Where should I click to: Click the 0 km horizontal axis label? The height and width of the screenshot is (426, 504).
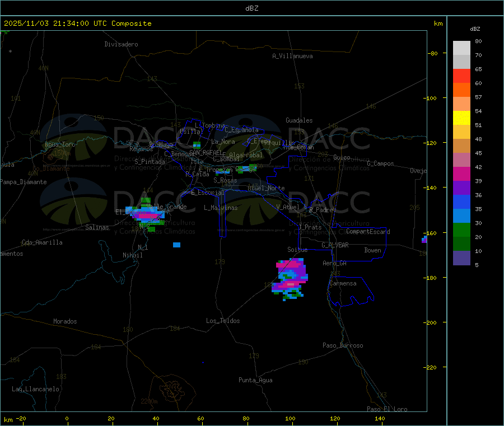[x=67, y=419]
